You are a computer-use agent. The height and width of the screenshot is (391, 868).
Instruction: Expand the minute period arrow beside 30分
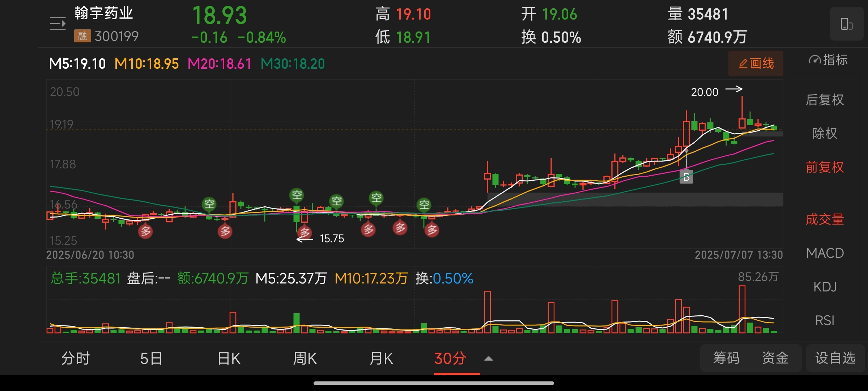click(x=489, y=358)
